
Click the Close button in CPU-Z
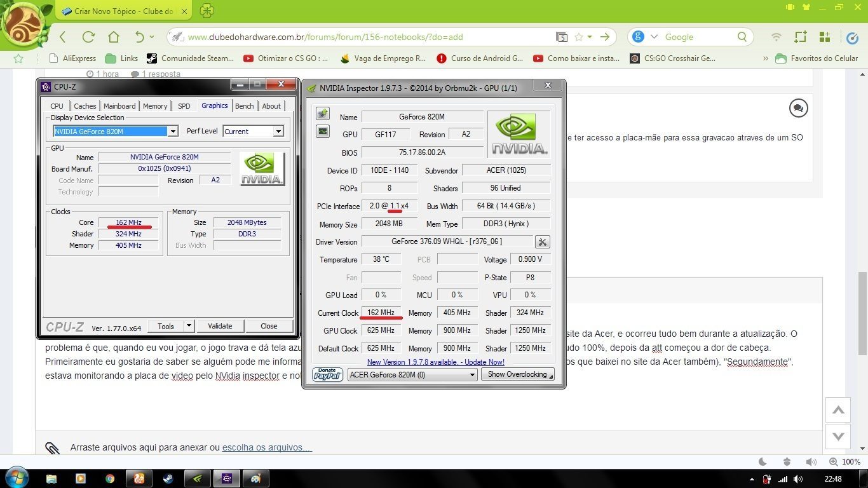[x=269, y=326]
